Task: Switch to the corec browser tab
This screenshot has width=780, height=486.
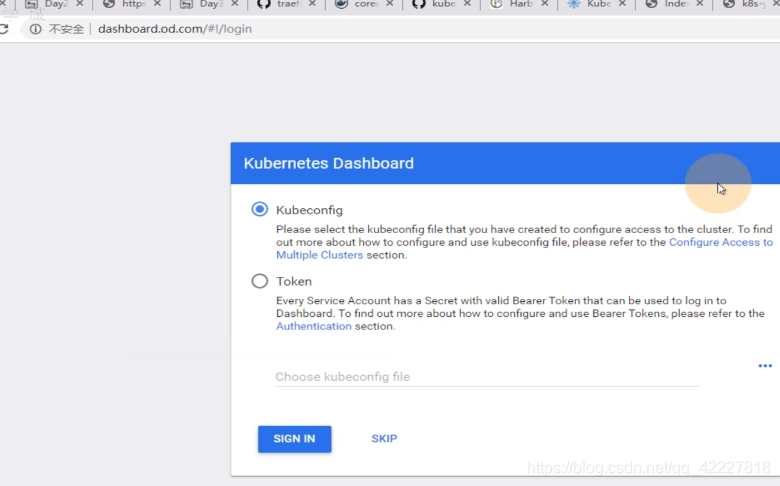Action: tap(357, 4)
